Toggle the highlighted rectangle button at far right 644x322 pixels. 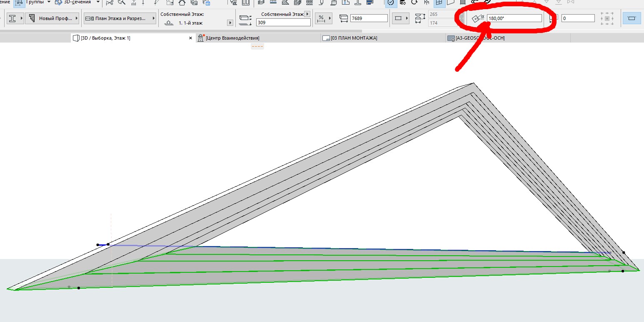pyautogui.click(x=632, y=18)
